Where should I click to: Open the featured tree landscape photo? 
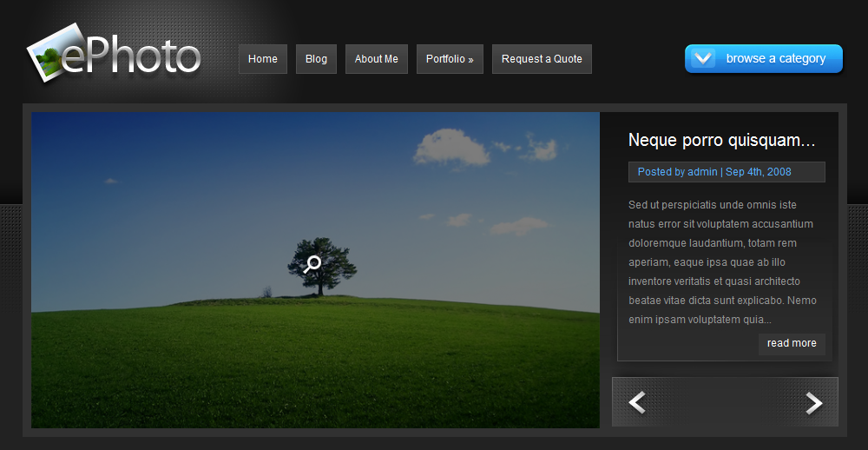[x=316, y=270]
